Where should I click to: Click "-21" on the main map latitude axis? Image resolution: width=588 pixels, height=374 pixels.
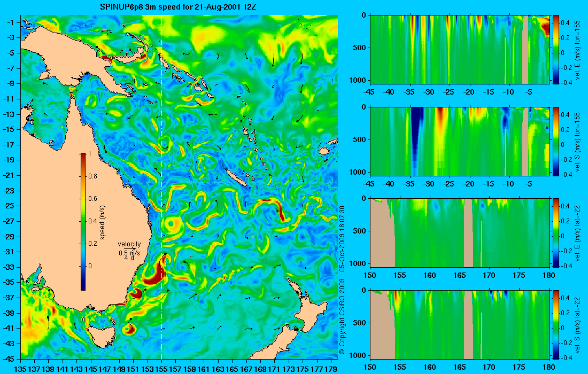click(x=8, y=175)
